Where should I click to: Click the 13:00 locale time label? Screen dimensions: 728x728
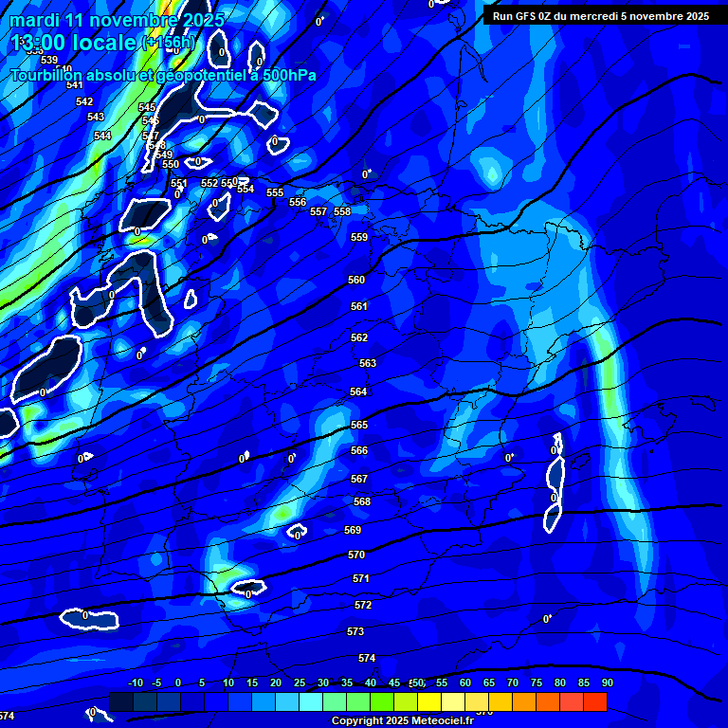(x=76, y=44)
